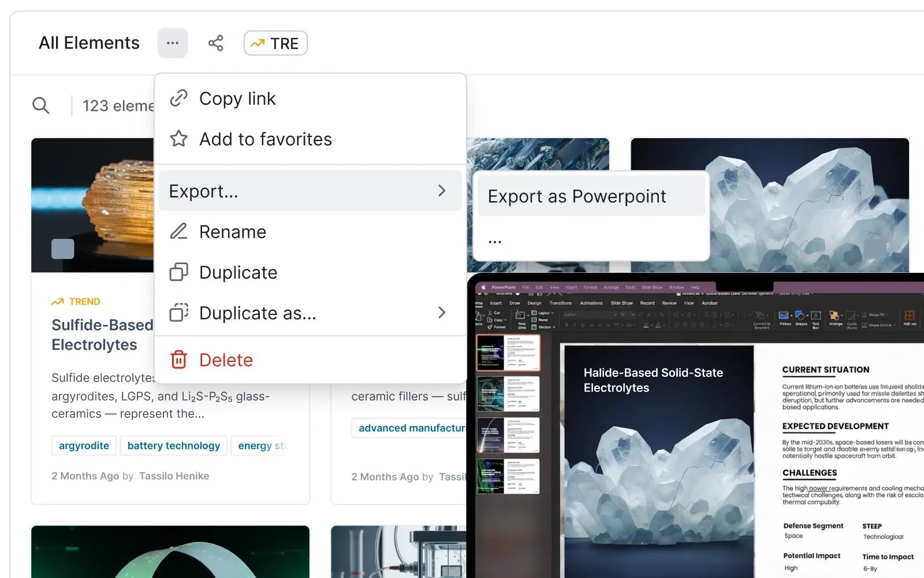The width and height of the screenshot is (924, 578).
Task: Open the File menu in the macOS menu bar
Action: point(526,287)
